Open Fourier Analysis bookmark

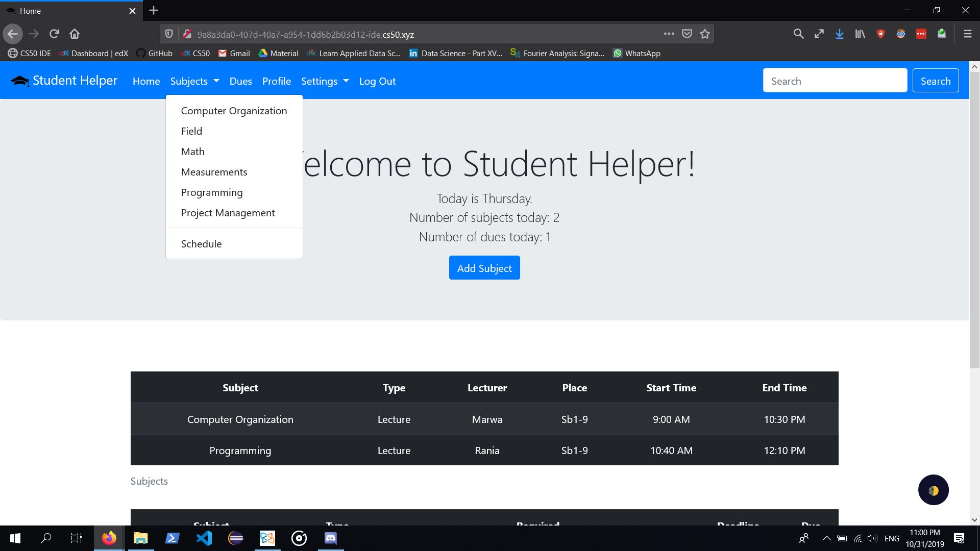557,53
